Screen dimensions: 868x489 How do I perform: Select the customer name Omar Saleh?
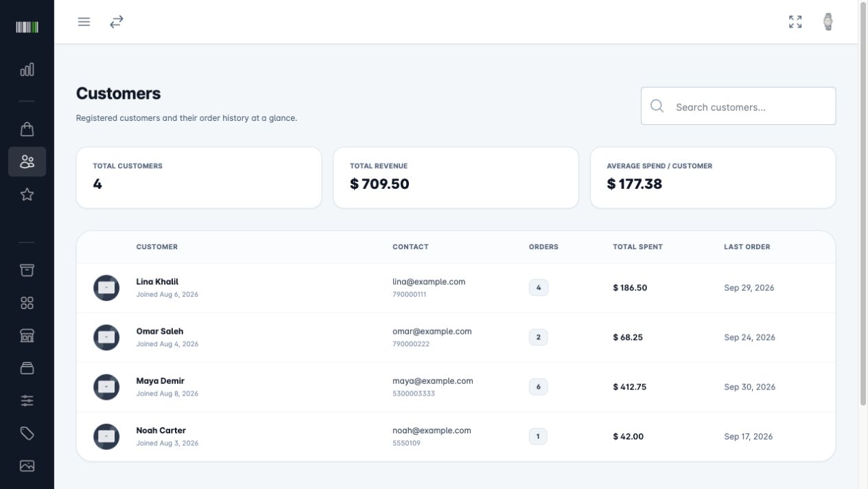tap(160, 331)
